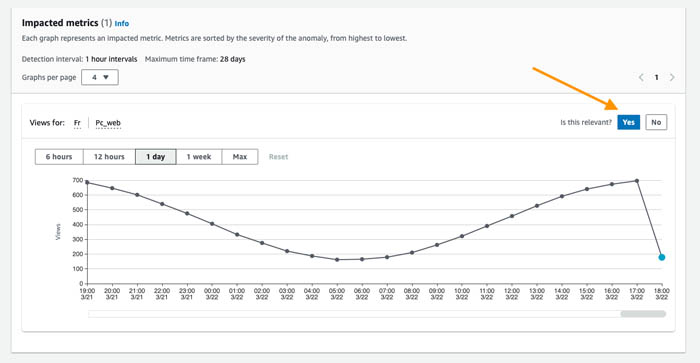Screen dimensions: 700x363
Task: Select the 12 hours time range
Action: click(109, 157)
